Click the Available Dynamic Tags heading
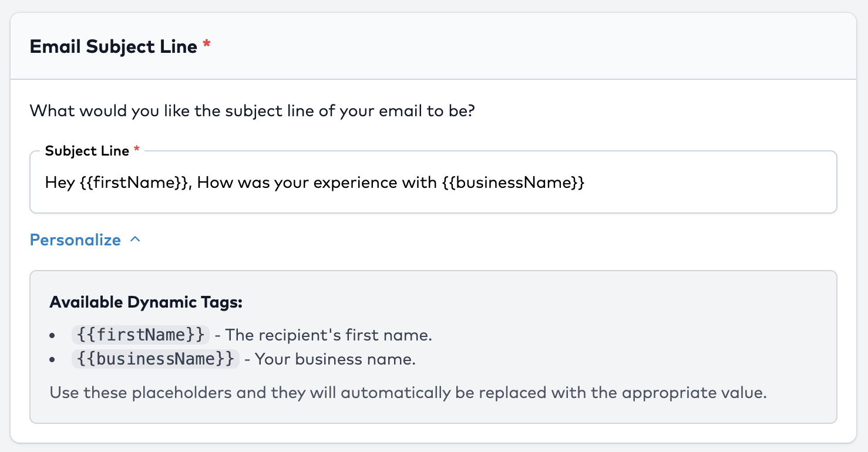 click(x=146, y=302)
